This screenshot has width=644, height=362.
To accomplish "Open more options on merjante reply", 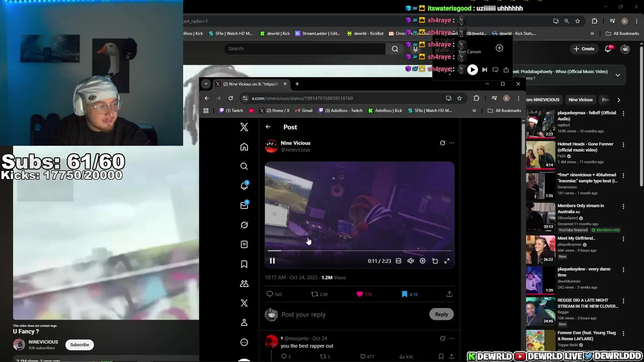I will (x=451, y=338).
